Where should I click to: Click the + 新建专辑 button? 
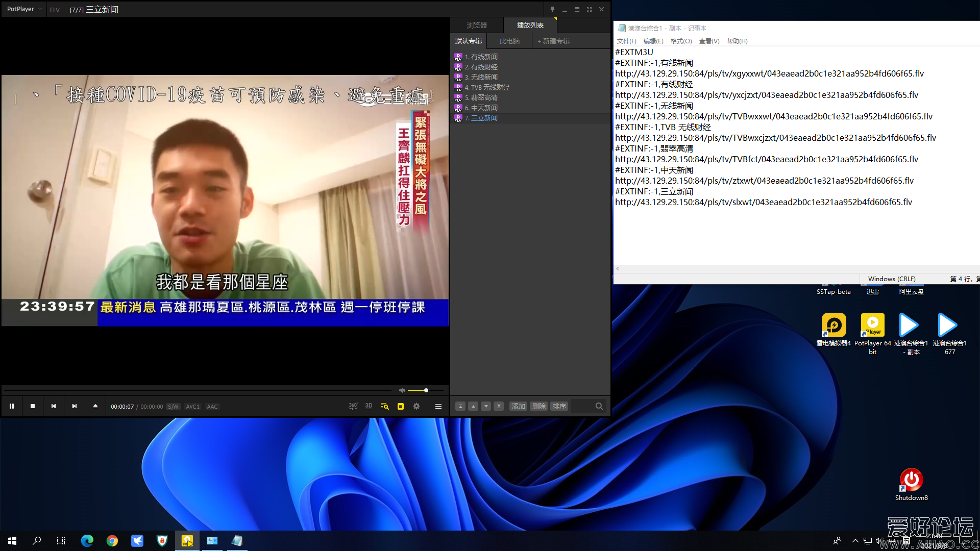[x=553, y=41]
